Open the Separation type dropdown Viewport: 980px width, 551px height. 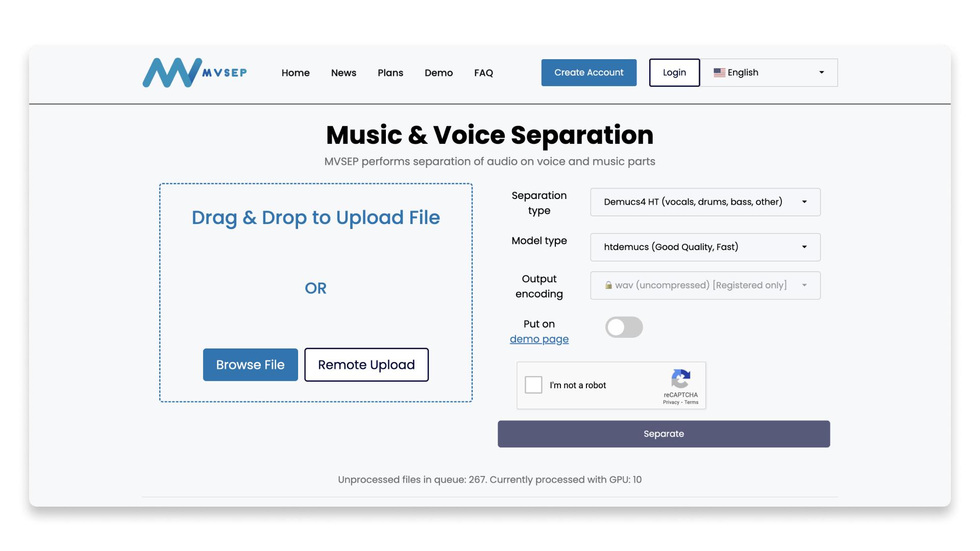[x=705, y=202]
